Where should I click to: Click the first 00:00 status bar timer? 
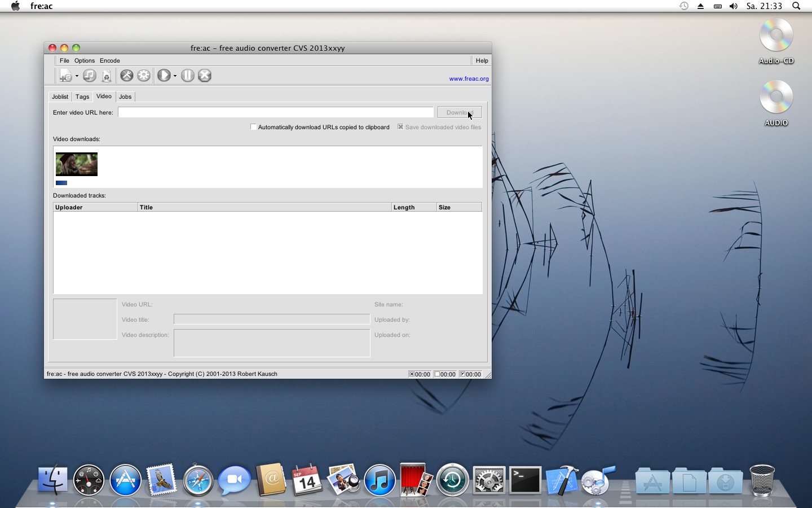click(x=420, y=374)
